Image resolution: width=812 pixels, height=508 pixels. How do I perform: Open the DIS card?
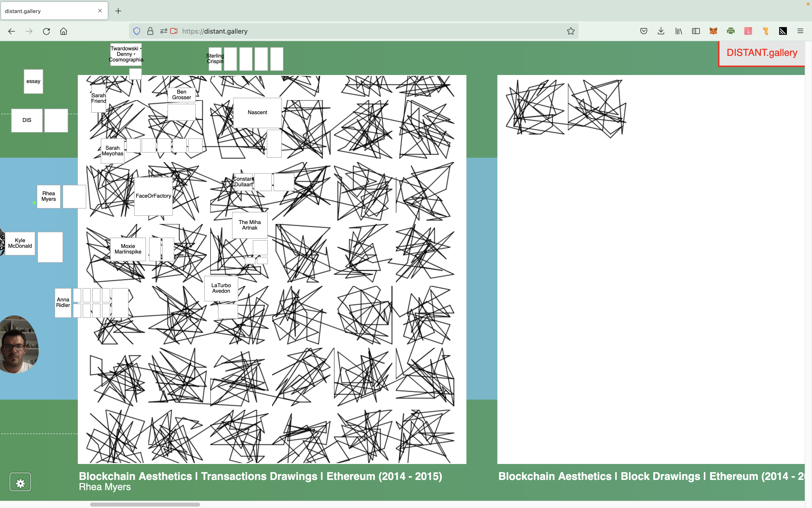(27, 120)
